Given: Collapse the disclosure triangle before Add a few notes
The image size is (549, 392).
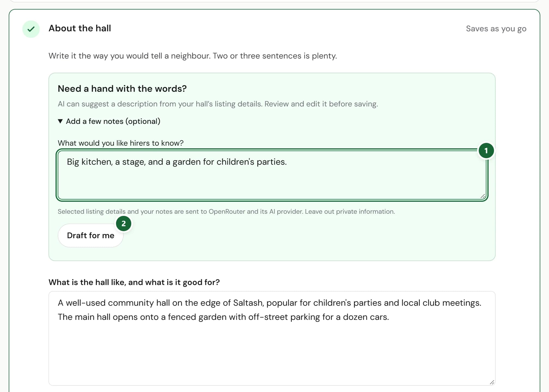Looking at the screenshot, I should (x=60, y=121).
